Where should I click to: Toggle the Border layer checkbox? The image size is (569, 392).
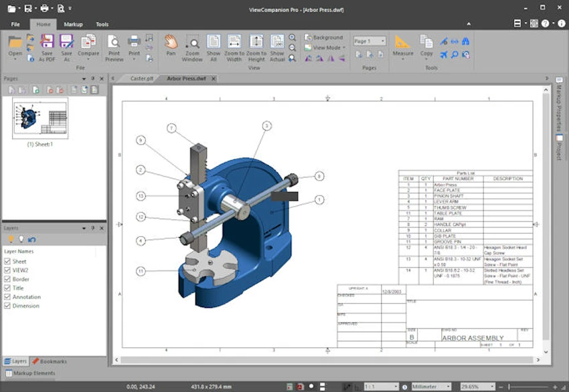tap(7, 279)
